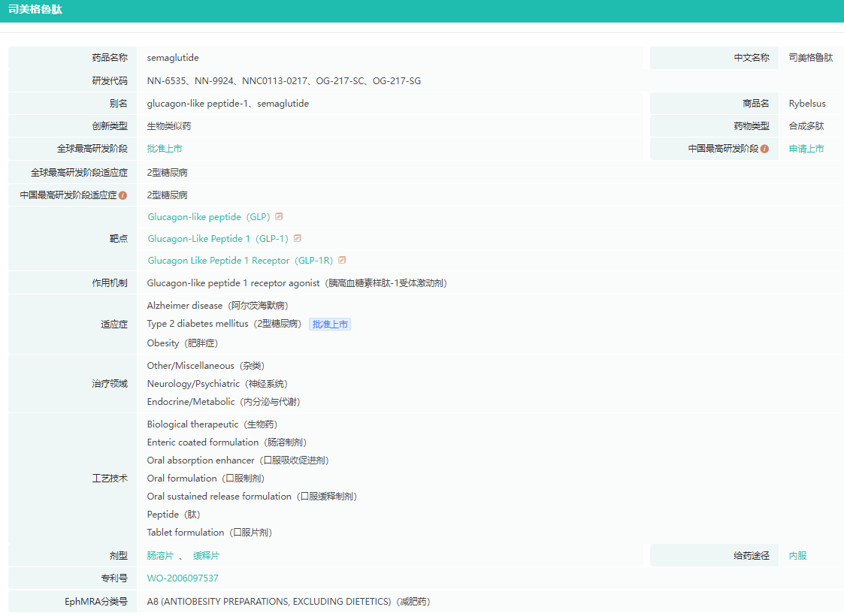Open external link icon beside GLP-1R target
The height and width of the screenshot is (616, 844).
coord(342,260)
